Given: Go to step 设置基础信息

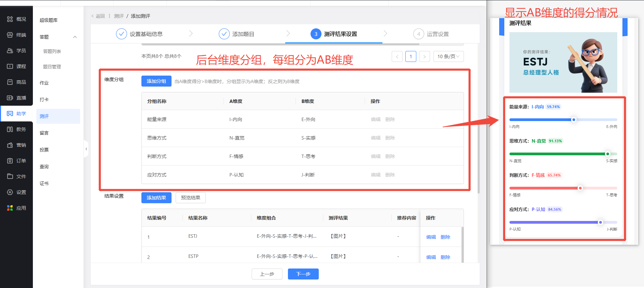Looking at the screenshot, I should pos(140,34).
